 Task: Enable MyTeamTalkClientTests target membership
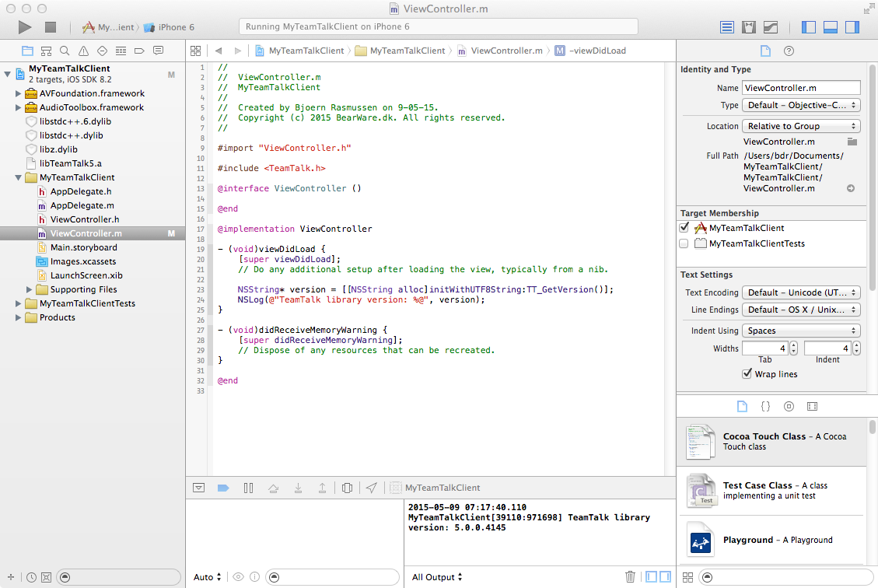pos(684,243)
